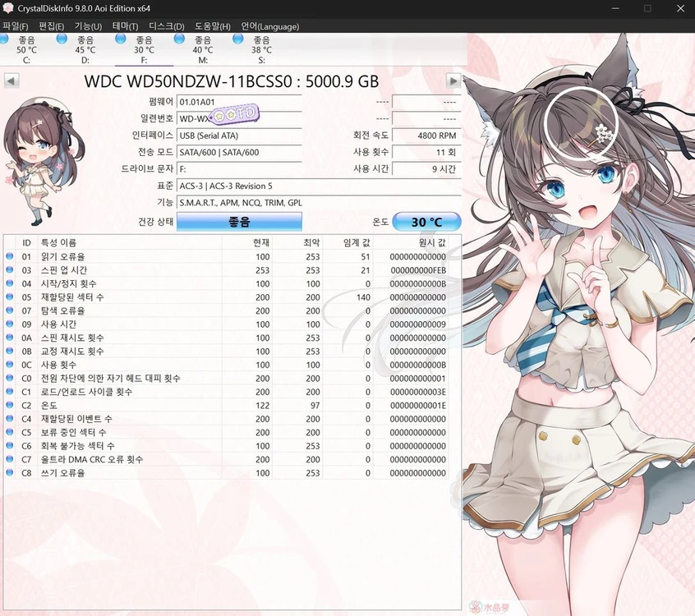Click the 30 °C temperature button

click(x=427, y=222)
